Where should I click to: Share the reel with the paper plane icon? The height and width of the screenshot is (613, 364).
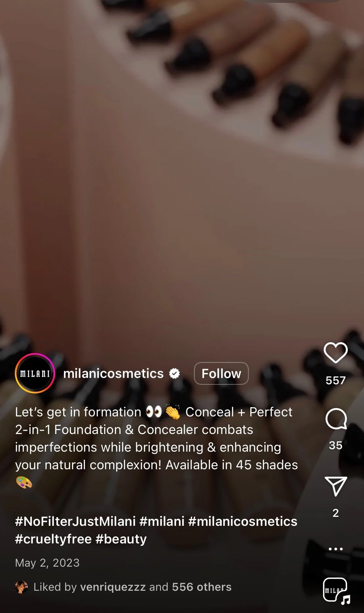tap(336, 486)
